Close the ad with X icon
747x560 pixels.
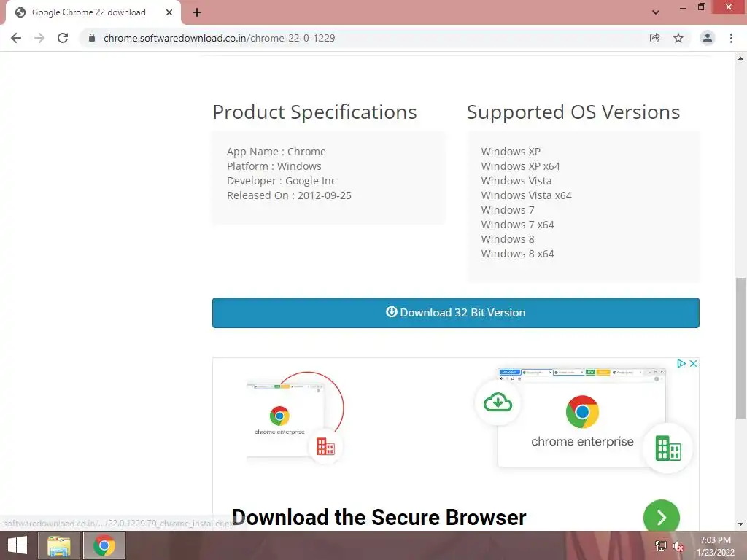click(694, 363)
